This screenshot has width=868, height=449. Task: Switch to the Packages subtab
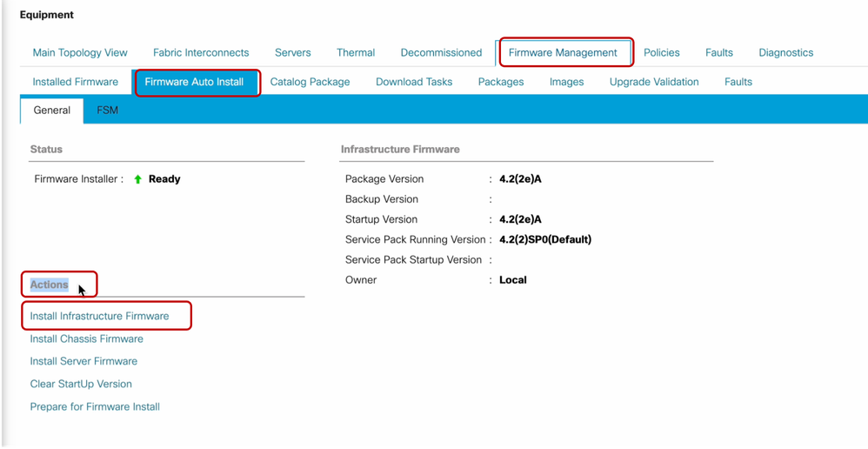pyautogui.click(x=501, y=82)
